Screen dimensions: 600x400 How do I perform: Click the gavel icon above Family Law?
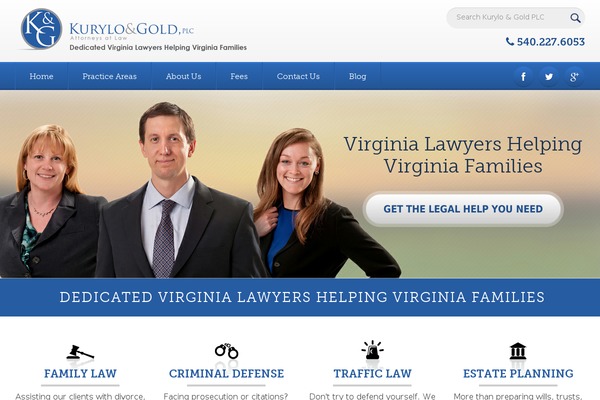pos(80,352)
